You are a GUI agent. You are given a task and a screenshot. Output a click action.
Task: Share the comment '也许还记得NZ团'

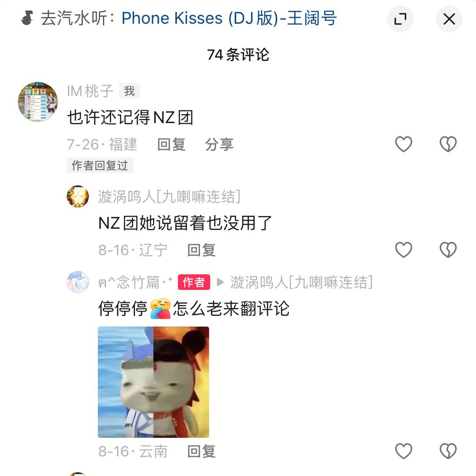(x=219, y=144)
